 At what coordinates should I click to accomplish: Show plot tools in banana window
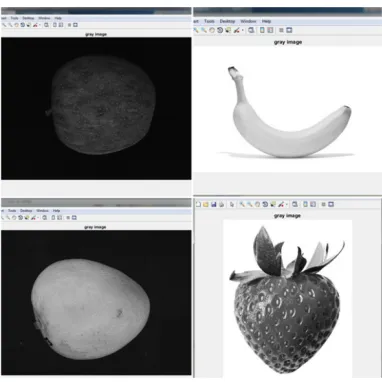289,30
